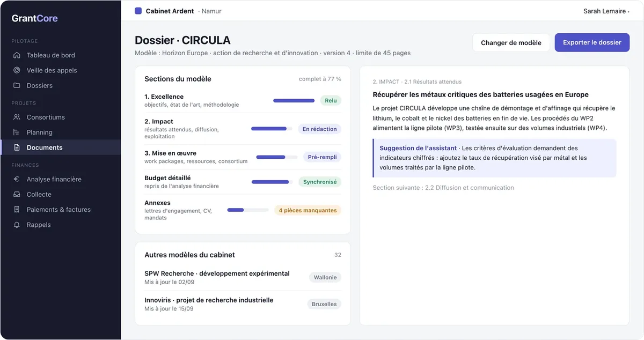644x340 pixels.
Task: Click the Namur location text
Action: [211, 11]
